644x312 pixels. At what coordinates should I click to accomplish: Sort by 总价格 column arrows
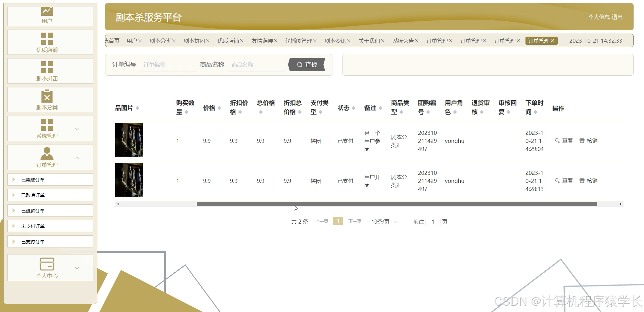click(x=261, y=112)
